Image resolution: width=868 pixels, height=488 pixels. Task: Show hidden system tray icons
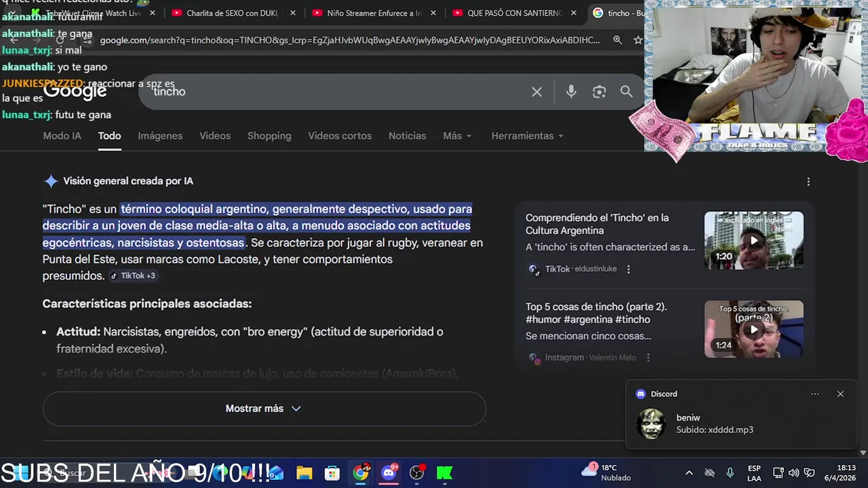(x=689, y=472)
